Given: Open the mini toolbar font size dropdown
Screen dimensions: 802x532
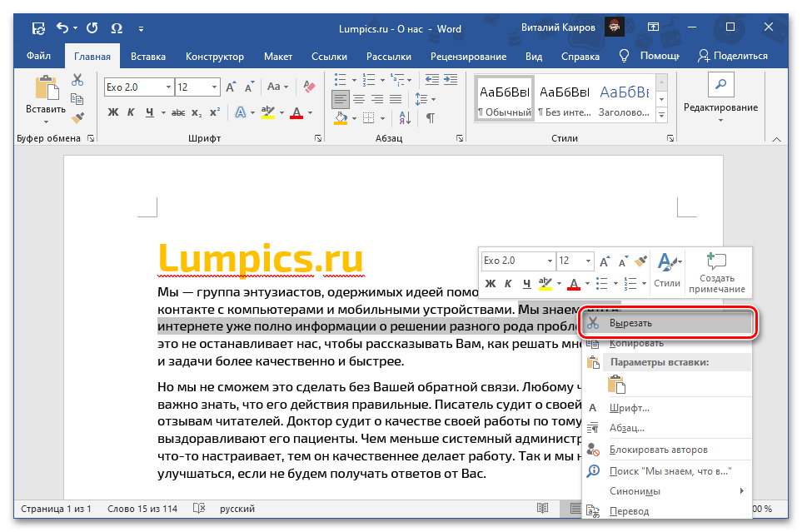Looking at the screenshot, I should tap(587, 261).
